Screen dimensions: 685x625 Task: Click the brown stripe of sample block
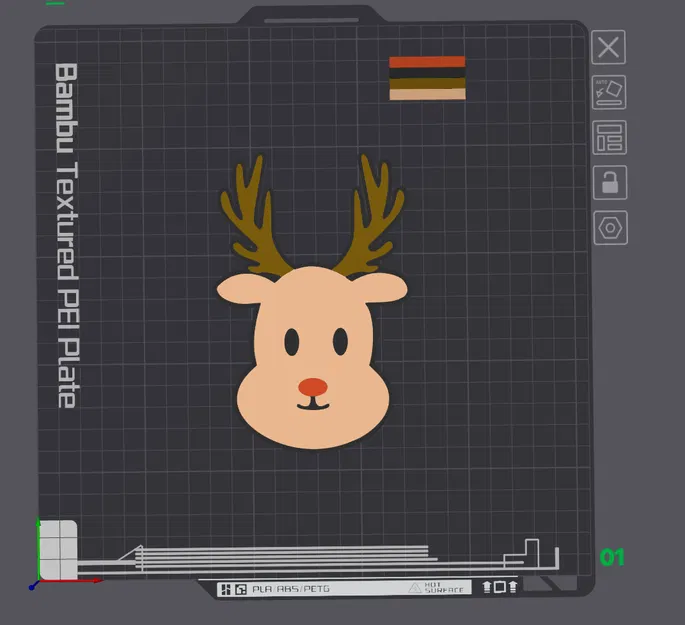427,83
